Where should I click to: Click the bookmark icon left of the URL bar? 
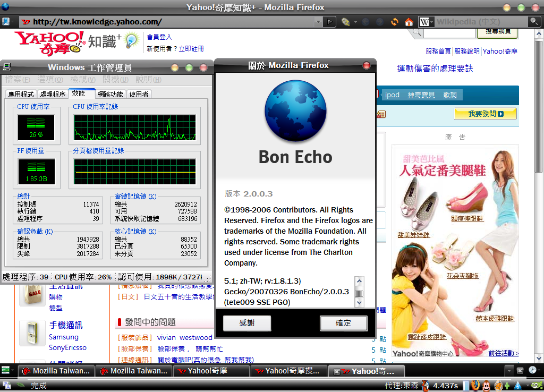[6, 22]
